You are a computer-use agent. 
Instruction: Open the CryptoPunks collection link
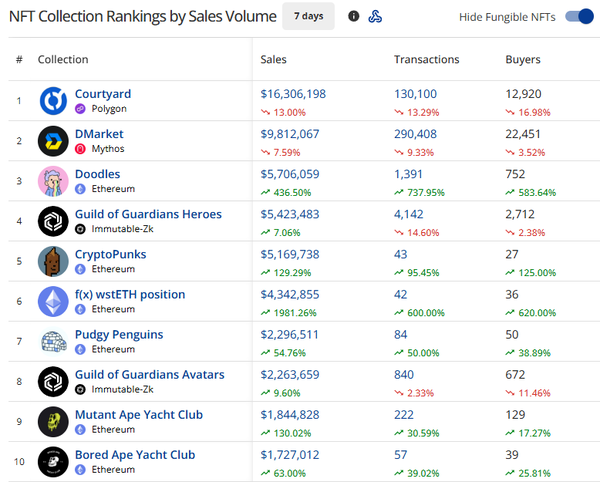(x=111, y=255)
